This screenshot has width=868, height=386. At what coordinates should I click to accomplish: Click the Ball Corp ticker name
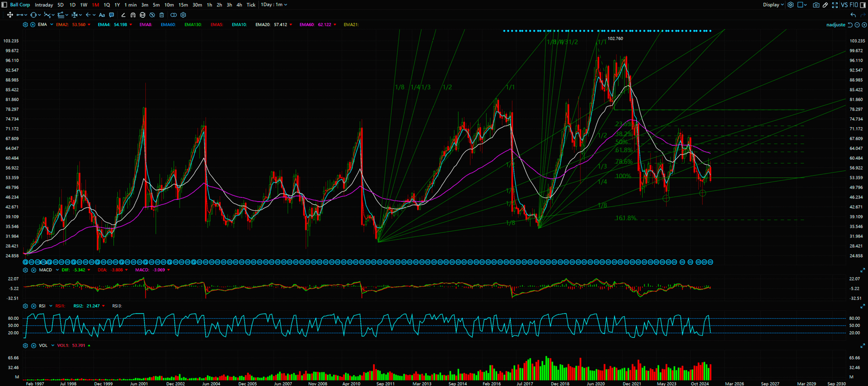pyautogui.click(x=20, y=5)
